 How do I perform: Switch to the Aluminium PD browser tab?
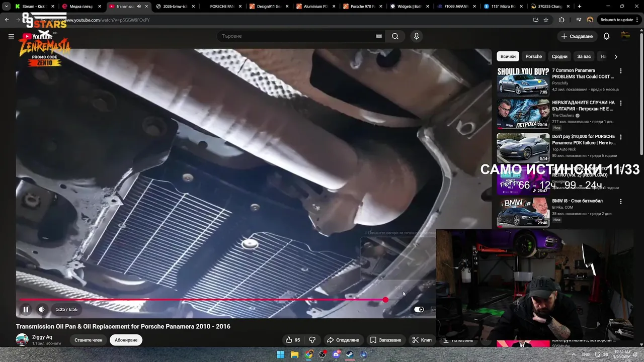(x=315, y=7)
